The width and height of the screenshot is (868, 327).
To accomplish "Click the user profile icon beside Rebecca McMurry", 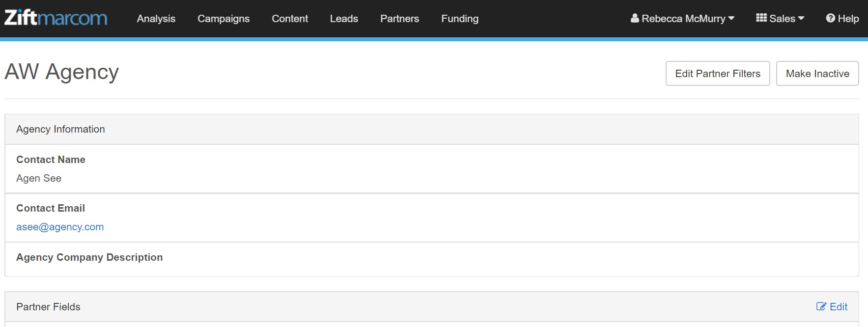I will pyautogui.click(x=635, y=18).
